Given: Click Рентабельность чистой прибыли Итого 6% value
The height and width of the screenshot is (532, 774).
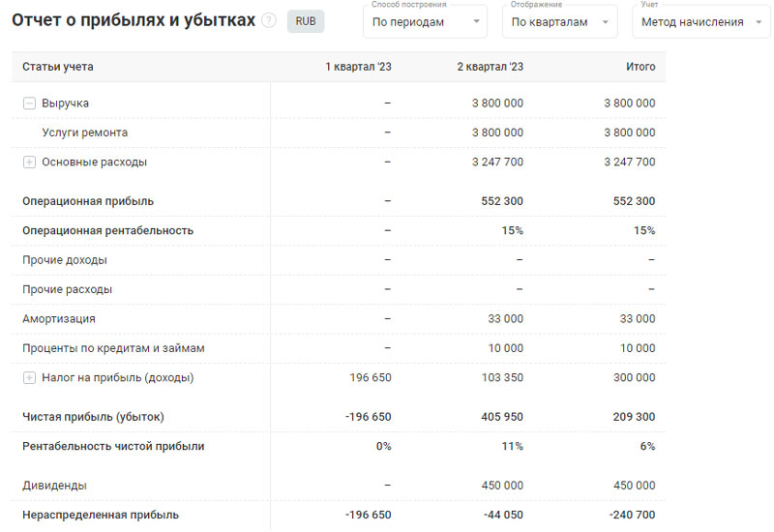Looking at the screenshot, I should (x=647, y=446).
